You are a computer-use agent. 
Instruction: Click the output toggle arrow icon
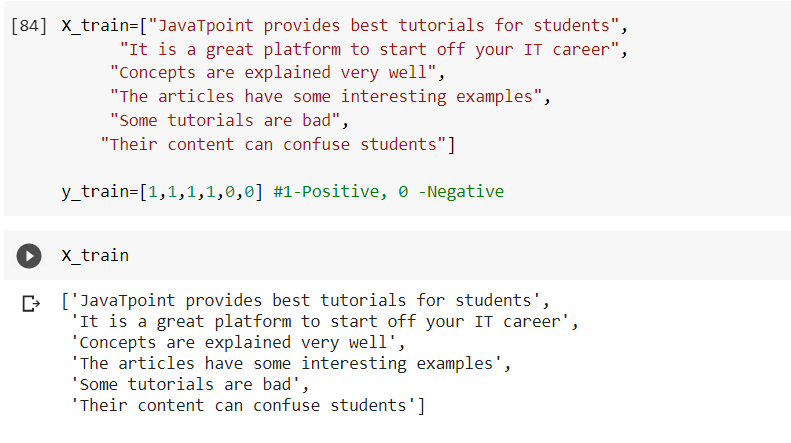coord(31,303)
